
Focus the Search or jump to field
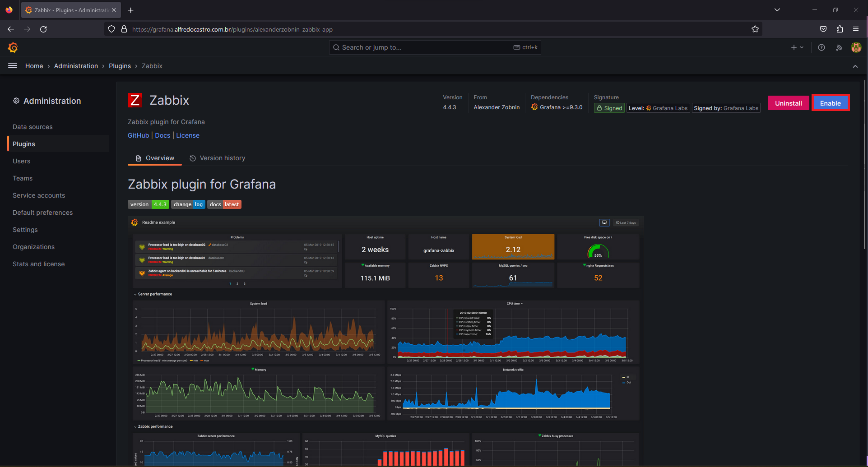(435, 47)
